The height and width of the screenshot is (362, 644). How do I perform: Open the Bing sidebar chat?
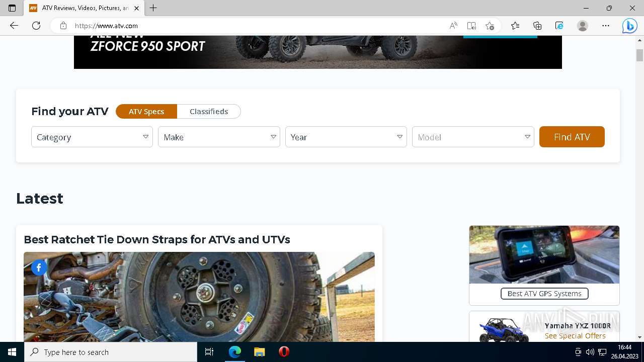[x=629, y=26]
